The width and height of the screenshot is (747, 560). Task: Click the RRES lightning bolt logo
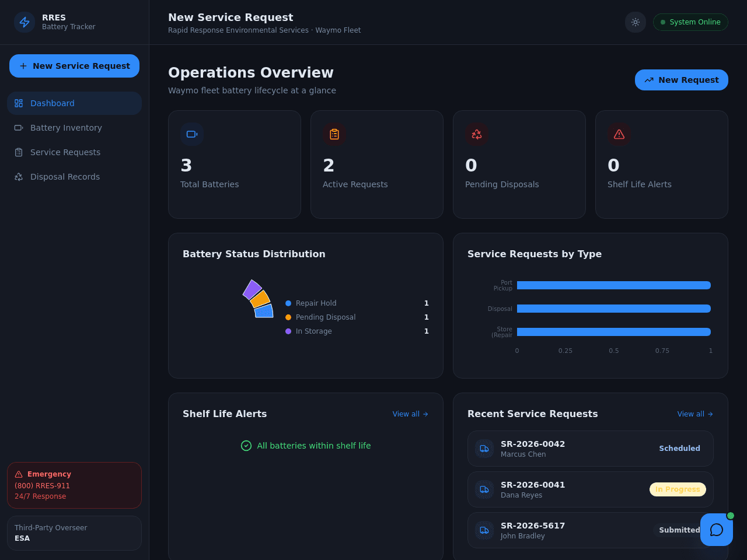pyautogui.click(x=25, y=22)
